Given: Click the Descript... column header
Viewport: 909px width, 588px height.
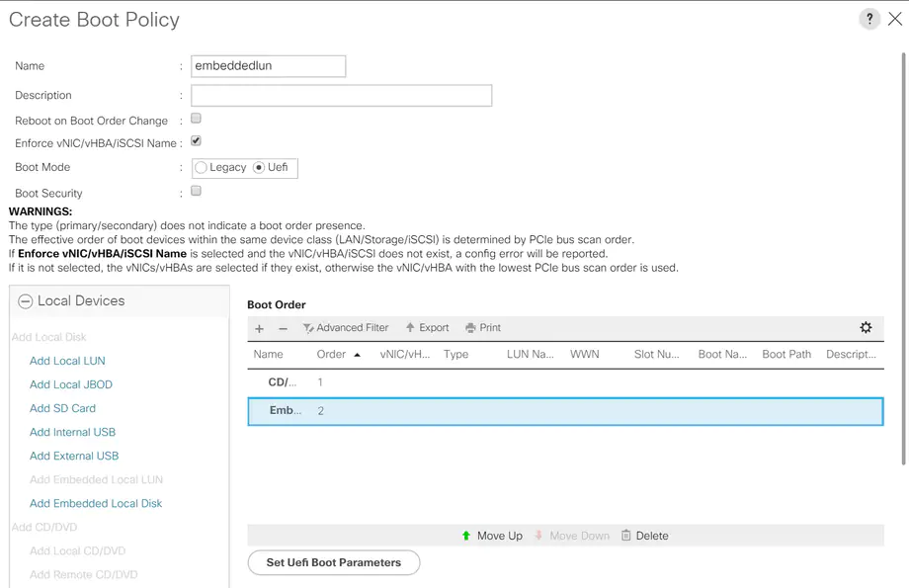Looking at the screenshot, I should click(x=851, y=355).
